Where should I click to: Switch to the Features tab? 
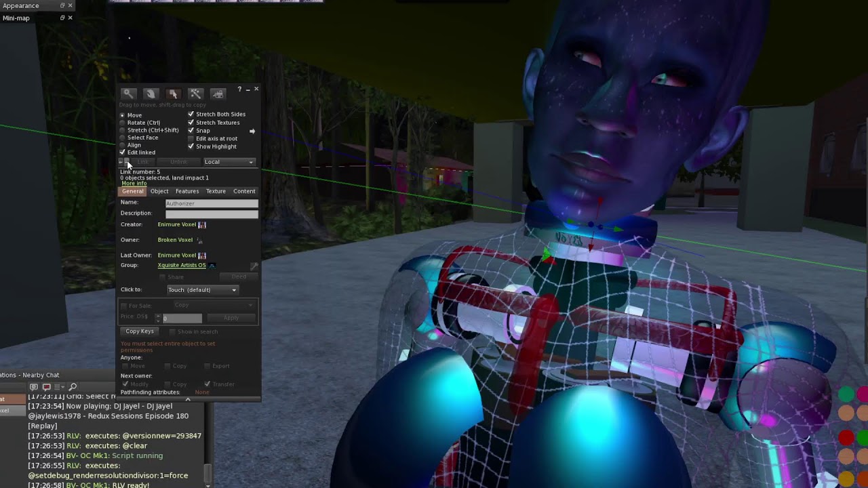[x=187, y=191]
